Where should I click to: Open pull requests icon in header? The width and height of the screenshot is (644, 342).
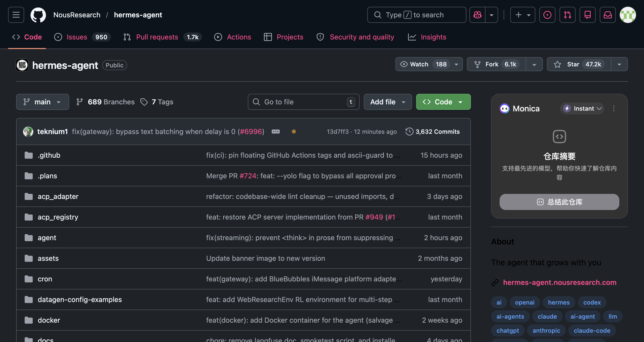567,15
